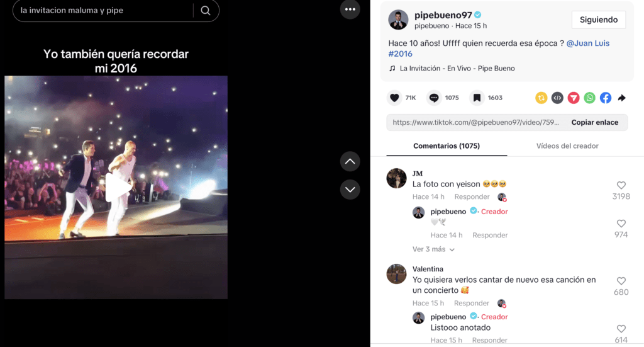Click the "Siguiendo" button

point(598,20)
